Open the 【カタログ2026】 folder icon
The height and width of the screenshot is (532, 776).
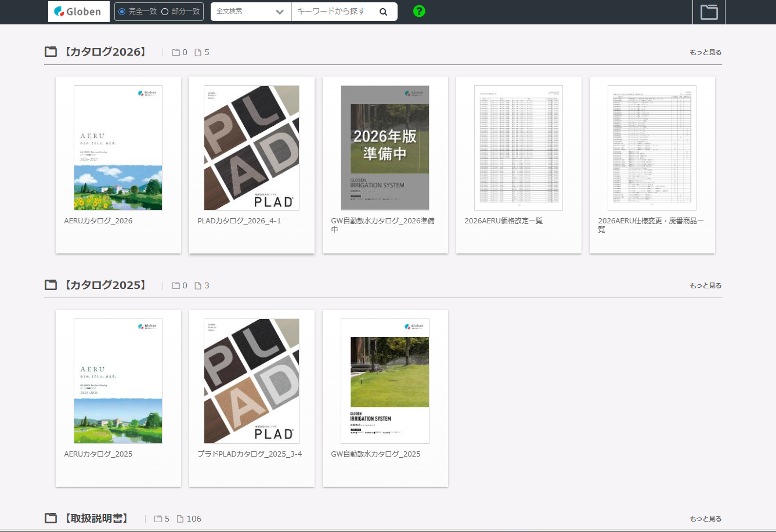click(x=51, y=52)
